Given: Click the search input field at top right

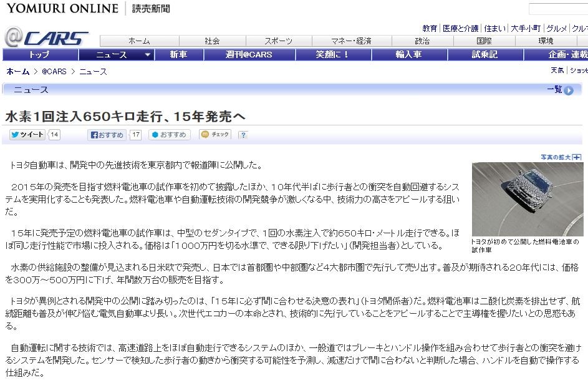Looking at the screenshot, I should [558, 9].
